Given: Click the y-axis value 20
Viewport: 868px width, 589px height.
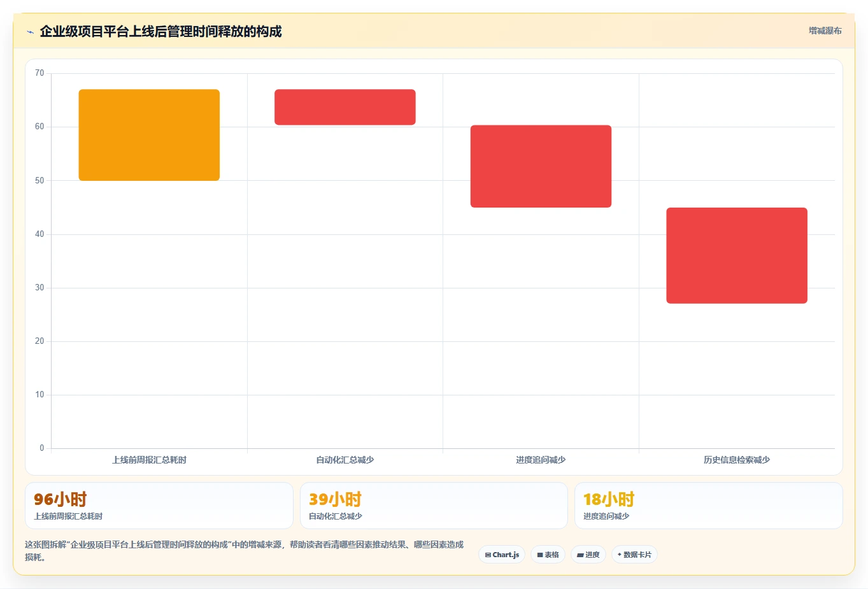Looking at the screenshot, I should pyautogui.click(x=39, y=341).
